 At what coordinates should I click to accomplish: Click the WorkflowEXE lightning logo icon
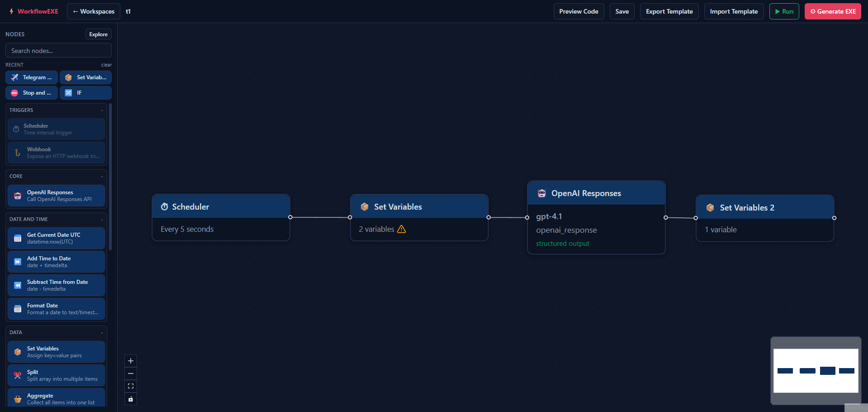[11, 11]
